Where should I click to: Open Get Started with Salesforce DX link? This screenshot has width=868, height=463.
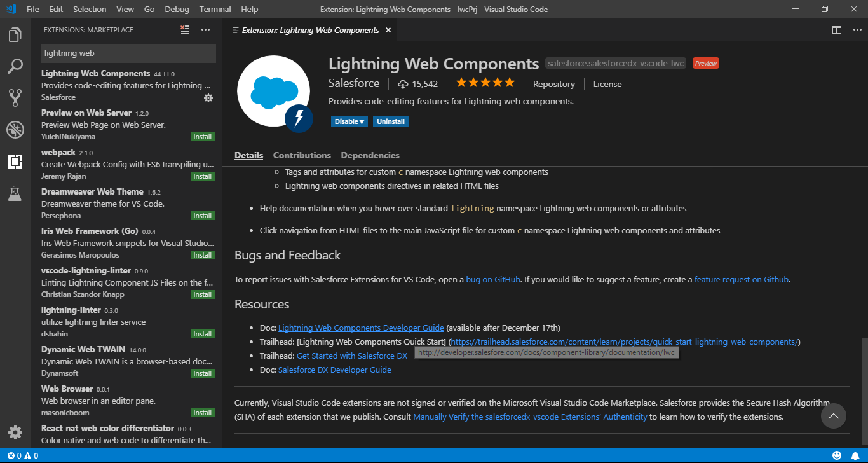point(352,356)
